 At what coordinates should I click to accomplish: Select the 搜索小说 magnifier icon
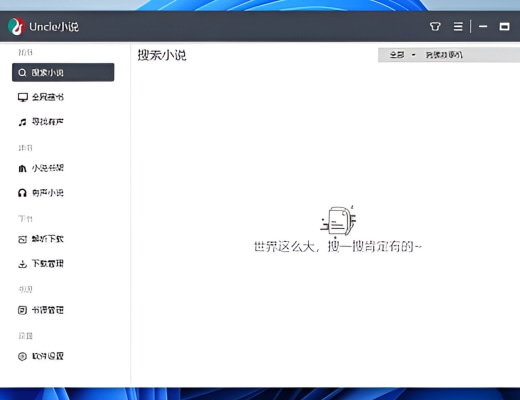tap(22, 73)
